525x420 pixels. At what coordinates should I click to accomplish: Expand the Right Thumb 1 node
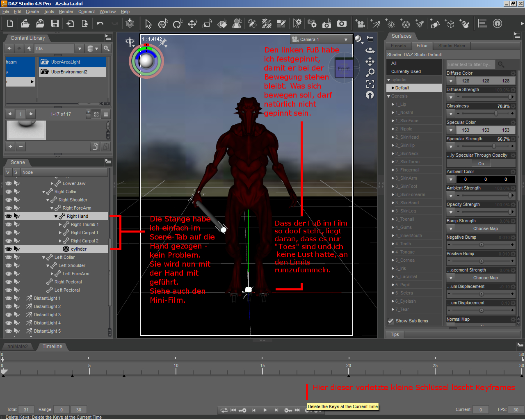click(x=60, y=225)
